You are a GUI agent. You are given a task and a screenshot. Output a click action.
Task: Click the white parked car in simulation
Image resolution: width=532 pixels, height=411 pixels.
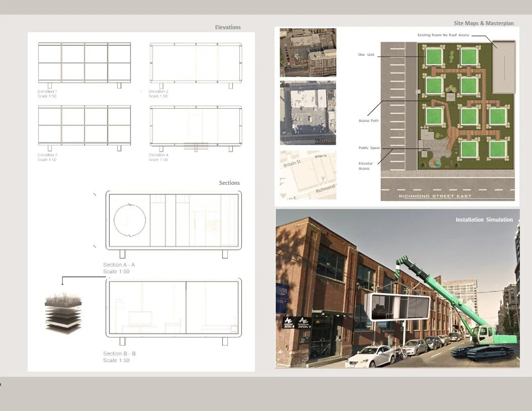point(370,357)
